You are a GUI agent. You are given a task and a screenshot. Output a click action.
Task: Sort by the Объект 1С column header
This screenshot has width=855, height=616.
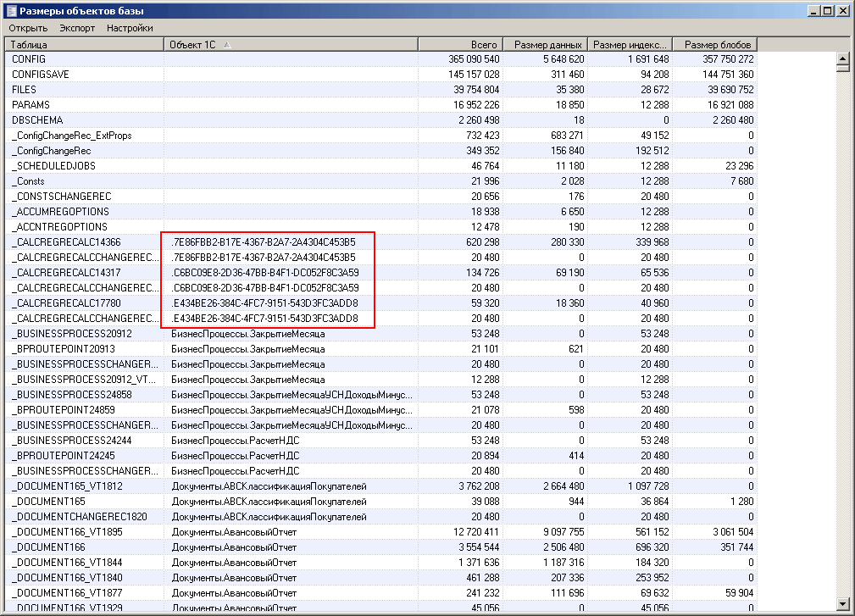291,45
